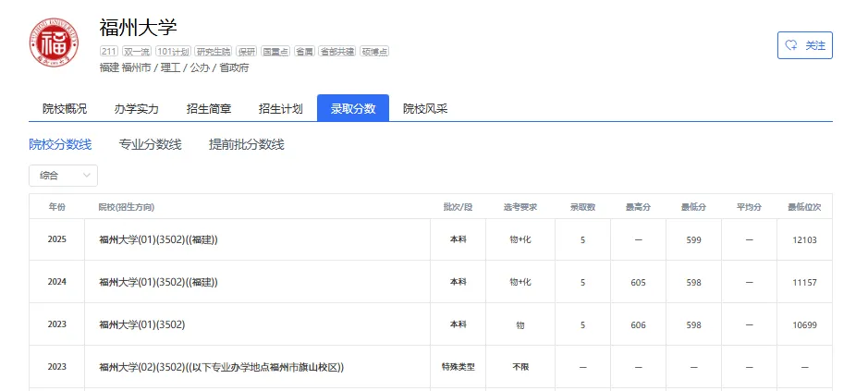Click the 选考要求 column header
The width and height of the screenshot is (868, 391).
point(520,206)
